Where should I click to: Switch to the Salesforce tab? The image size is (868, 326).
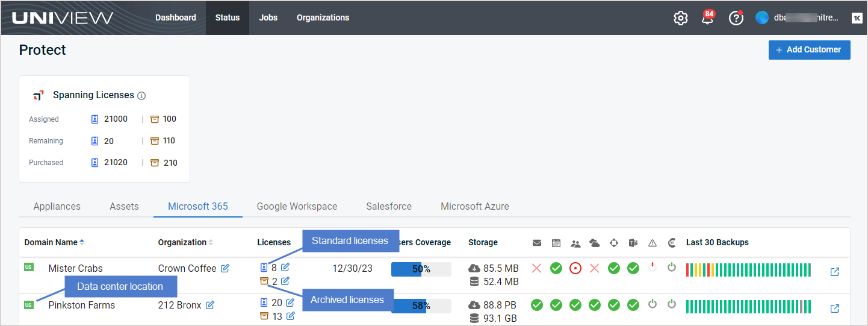pyautogui.click(x=389, y=206)
